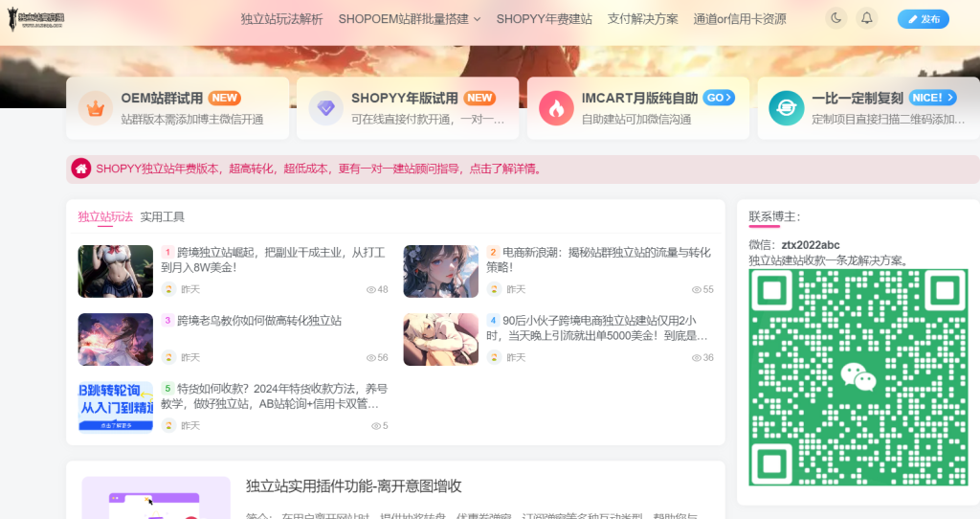Screen dimensions: 980x519
Task: Open thumbnail of 跨境独立站崛起 article
Action: 116,271
